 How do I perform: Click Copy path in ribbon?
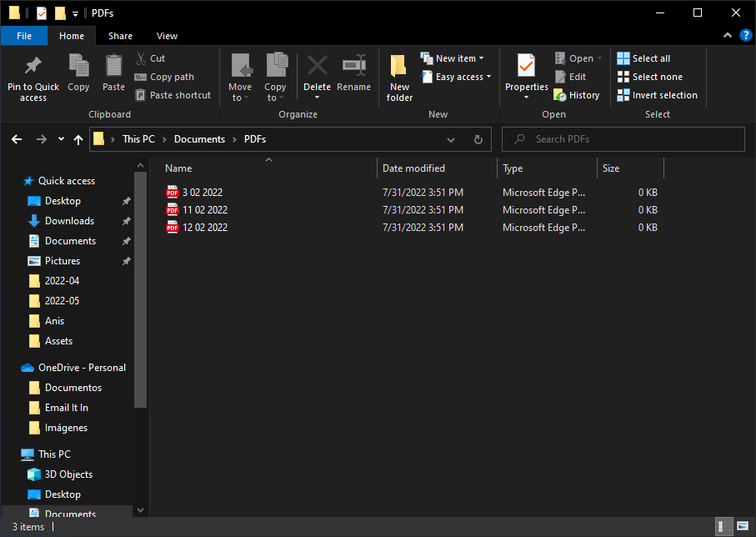point(164,77)
